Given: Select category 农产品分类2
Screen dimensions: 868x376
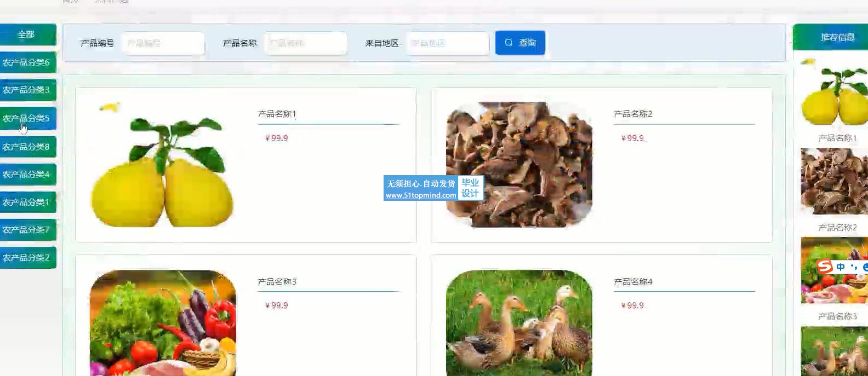Looking at the screenshot, I should pyautogui.click(x=28, y=257).
